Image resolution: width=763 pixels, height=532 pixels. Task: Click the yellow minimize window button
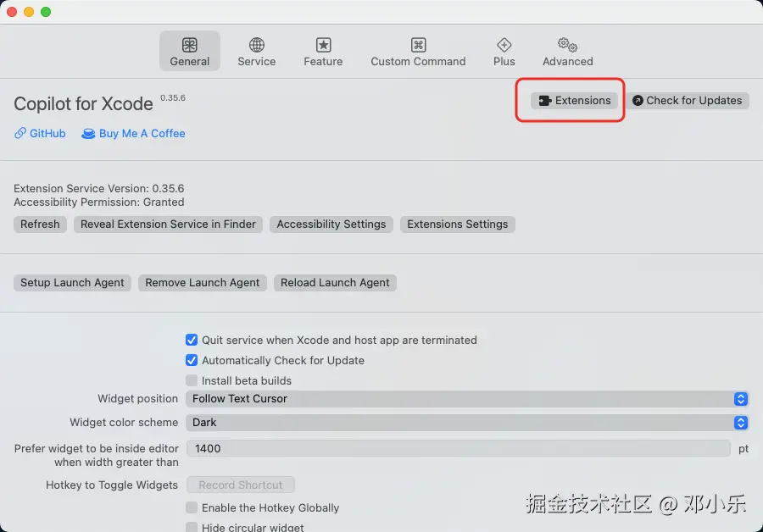click(29, 12)
